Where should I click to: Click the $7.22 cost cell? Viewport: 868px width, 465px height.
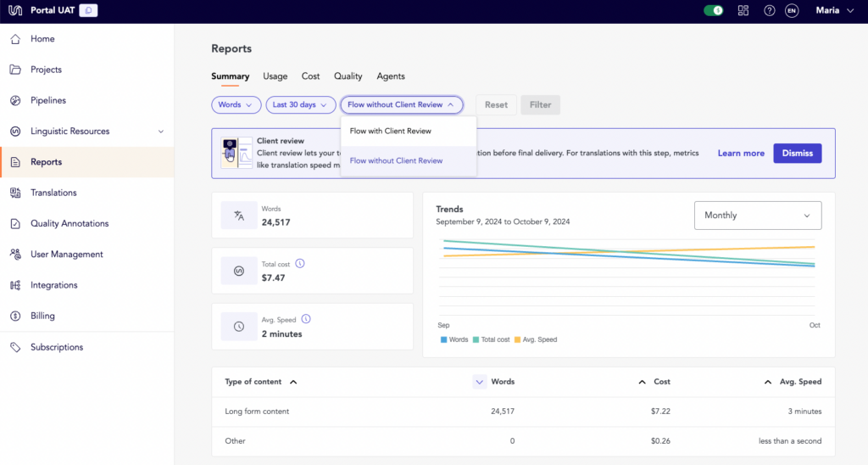[660, 412]
